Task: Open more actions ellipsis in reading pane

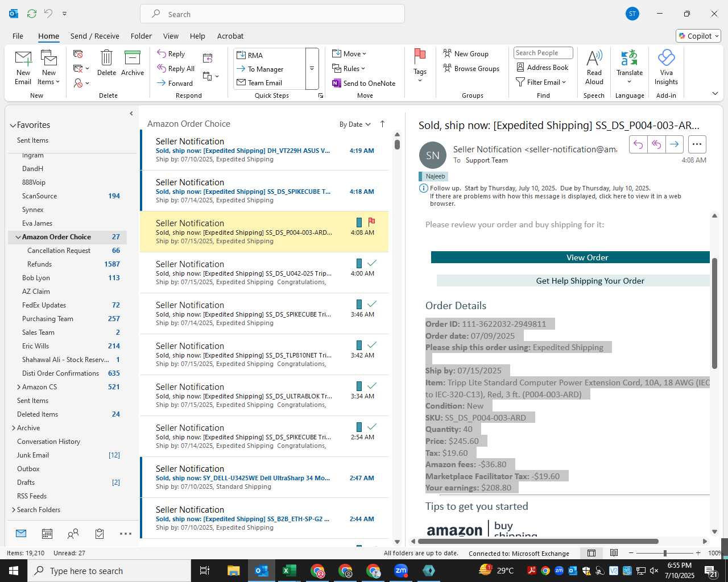Action: pos(697,144)
